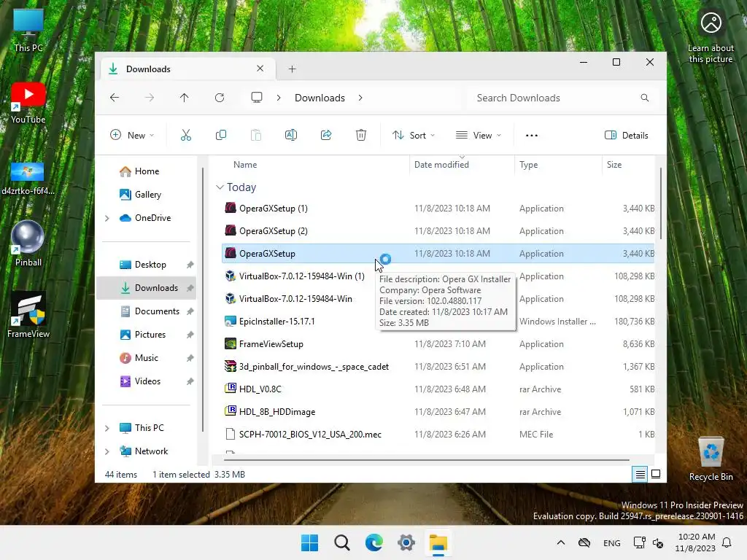Open YouTube desktop shortcut
747x560 pixels.
click(28, 103)
